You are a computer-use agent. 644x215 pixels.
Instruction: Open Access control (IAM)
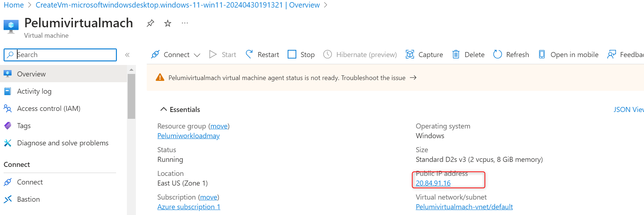click(x=64, y=108)
